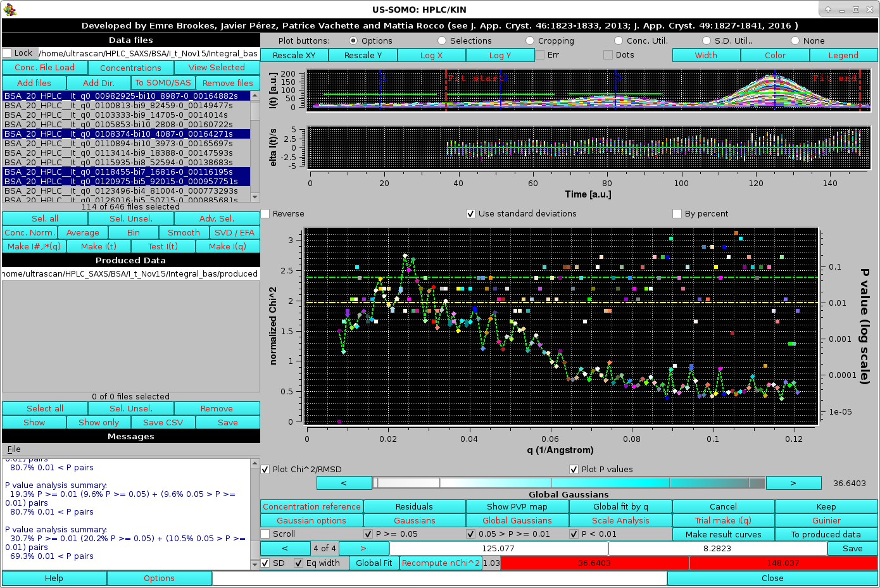Open Scale Analysis
Screen dimensions: 880x588
click(x=620, y=520)
